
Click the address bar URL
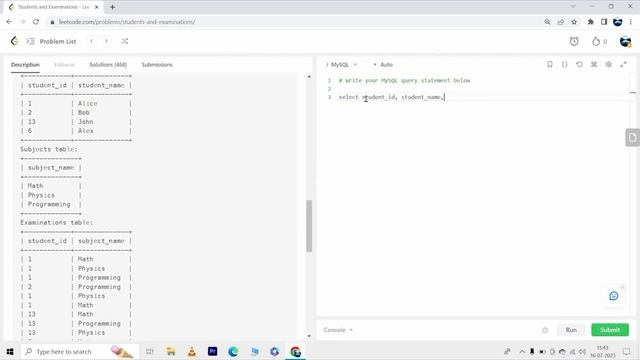click(x=127, y=22)
